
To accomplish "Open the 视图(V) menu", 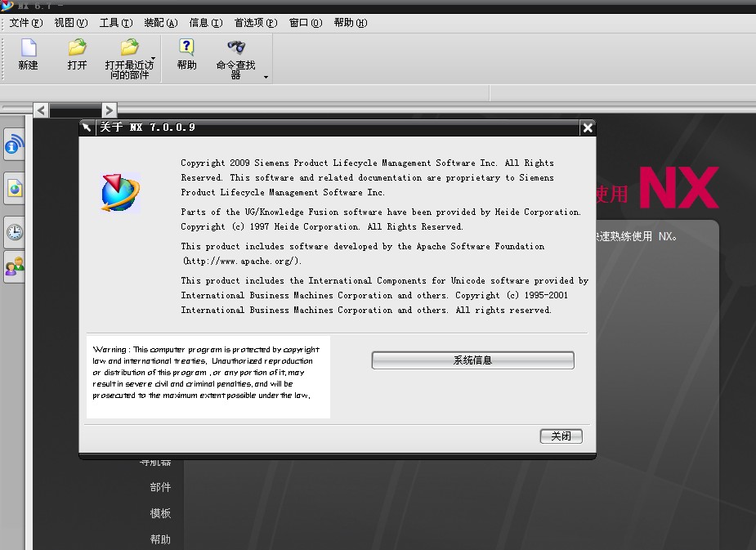I will coord(71,23).
